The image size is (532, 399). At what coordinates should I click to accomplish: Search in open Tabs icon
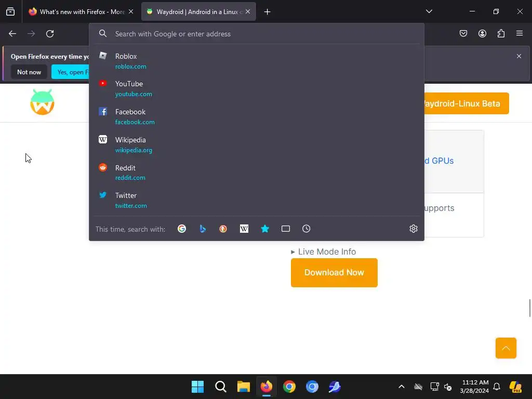[286, 229]
